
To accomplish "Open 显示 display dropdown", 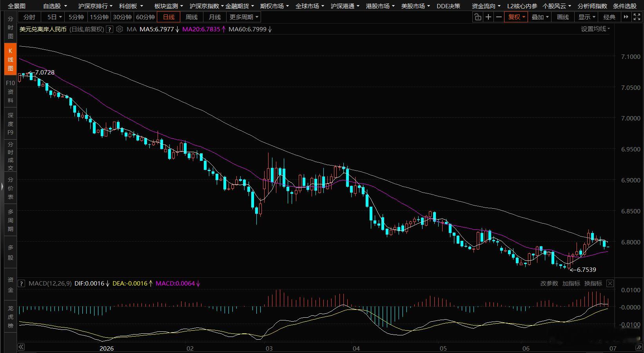I will (586, 17).
